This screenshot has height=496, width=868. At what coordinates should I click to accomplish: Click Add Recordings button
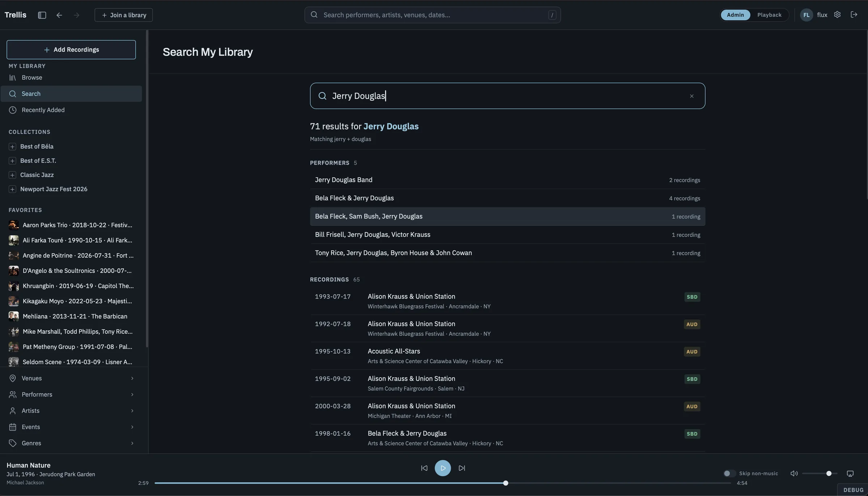click(71, 50)
